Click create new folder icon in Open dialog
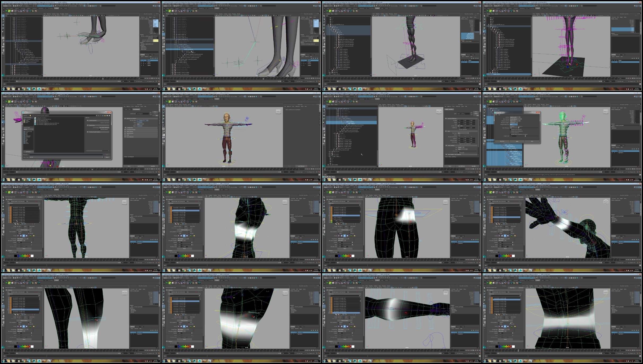643x364 pixels. [105, 116]
